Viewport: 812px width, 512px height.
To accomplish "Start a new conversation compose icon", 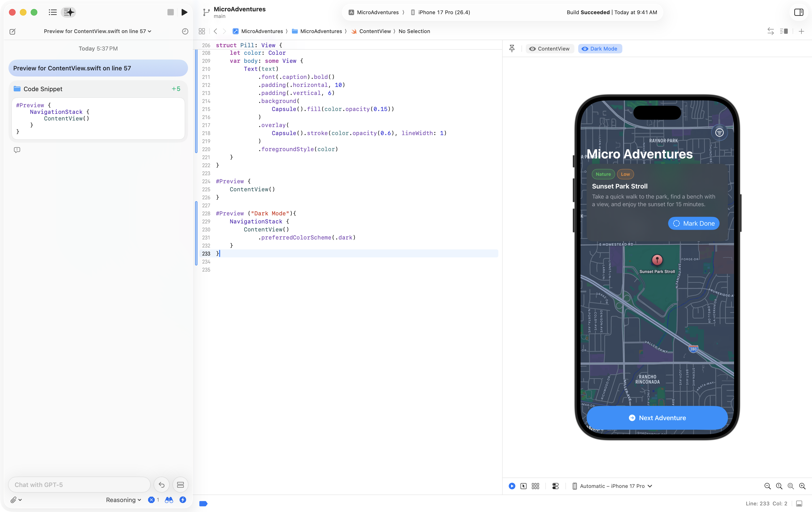I will tap(13, 31).
